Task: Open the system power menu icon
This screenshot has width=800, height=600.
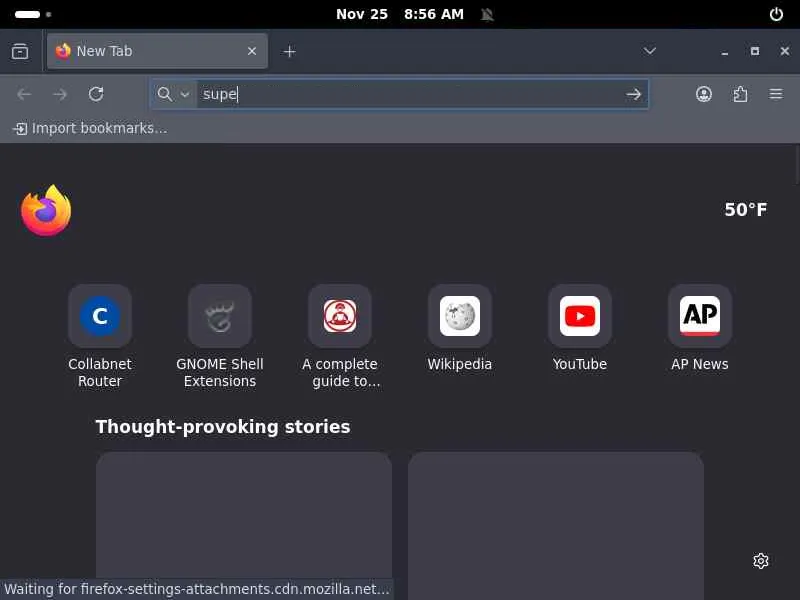Action: (776, 14)
